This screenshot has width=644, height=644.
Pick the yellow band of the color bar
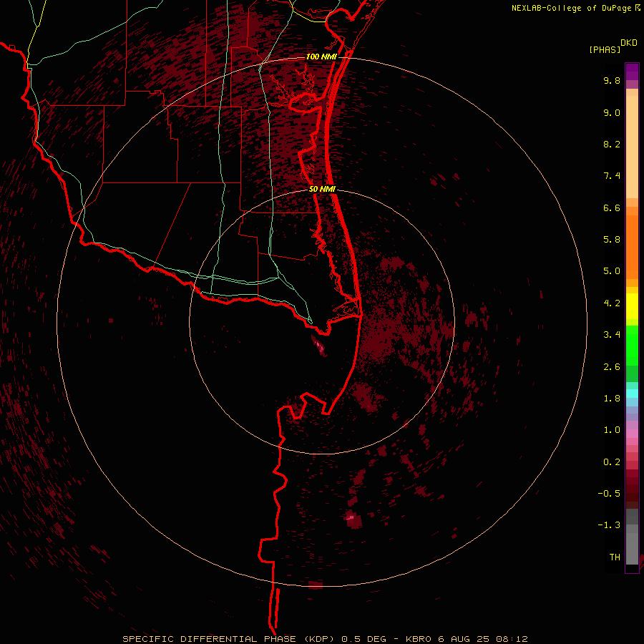click(632, 306)
